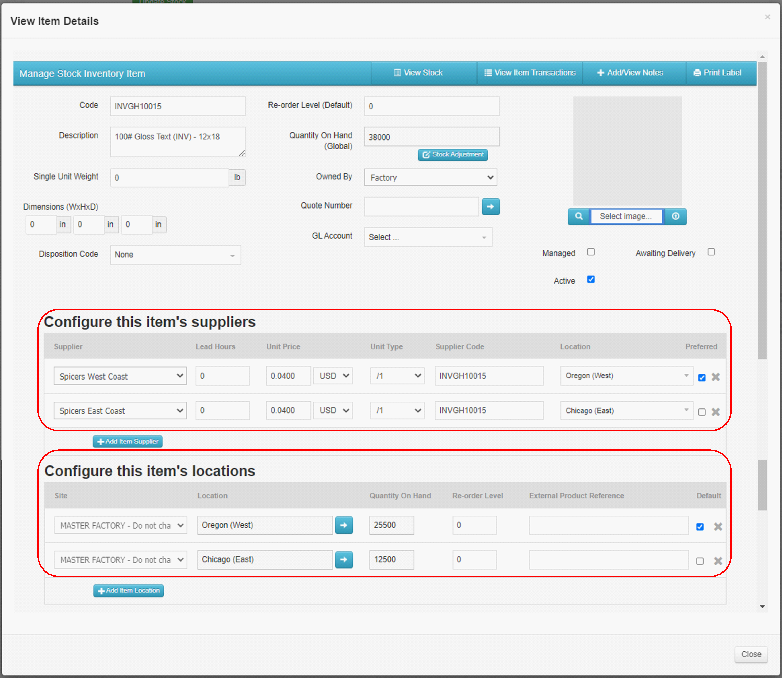Open View Item Transactions
This screenshot has height=678, width=784.
pyautogui.click(x=530, y=73)
